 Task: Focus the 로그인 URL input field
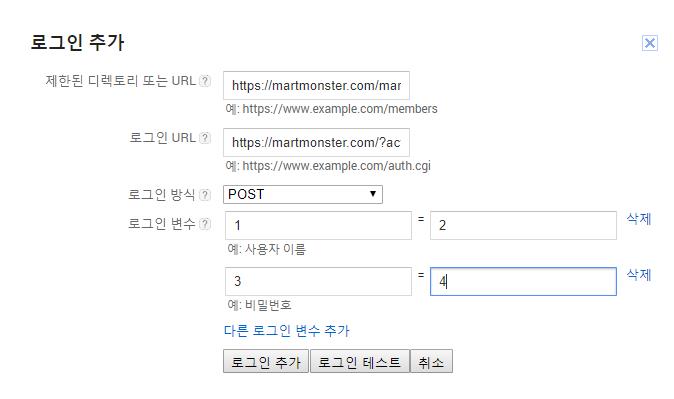(316, 142)
